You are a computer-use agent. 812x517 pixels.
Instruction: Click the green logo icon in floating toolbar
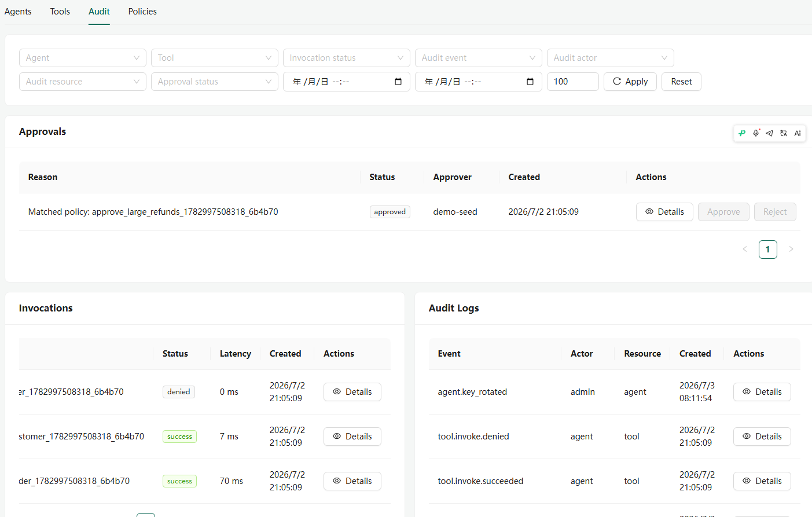742,133
